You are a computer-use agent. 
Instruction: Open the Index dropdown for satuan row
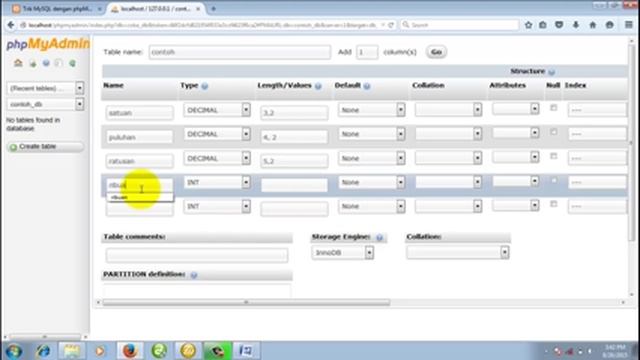point(598,110)
